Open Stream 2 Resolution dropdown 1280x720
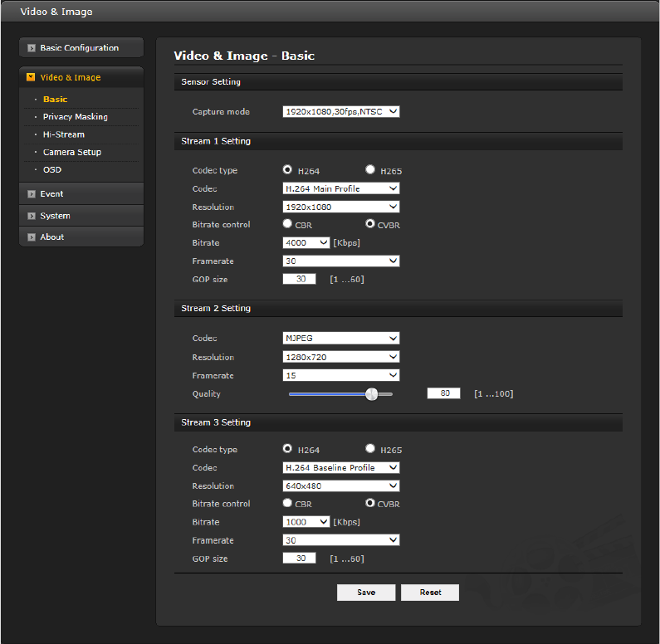 pos(341,357)
